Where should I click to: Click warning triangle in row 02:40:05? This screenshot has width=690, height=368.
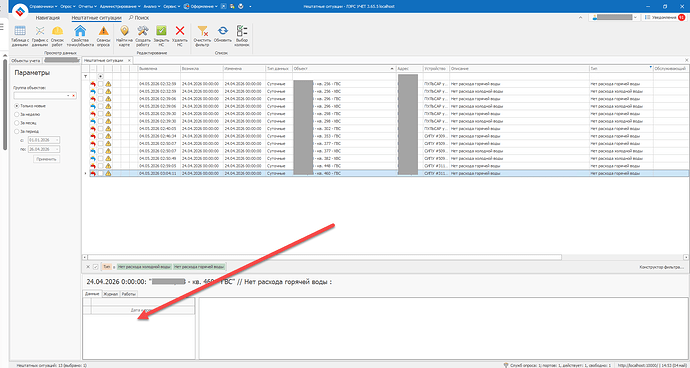click(x=108, y=129)
